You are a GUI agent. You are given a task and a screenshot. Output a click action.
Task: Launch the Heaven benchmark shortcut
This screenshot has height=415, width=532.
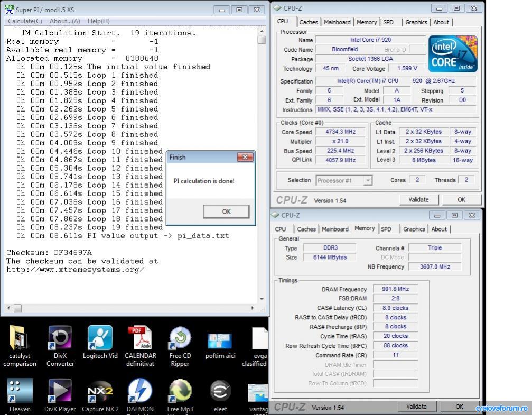20,394
